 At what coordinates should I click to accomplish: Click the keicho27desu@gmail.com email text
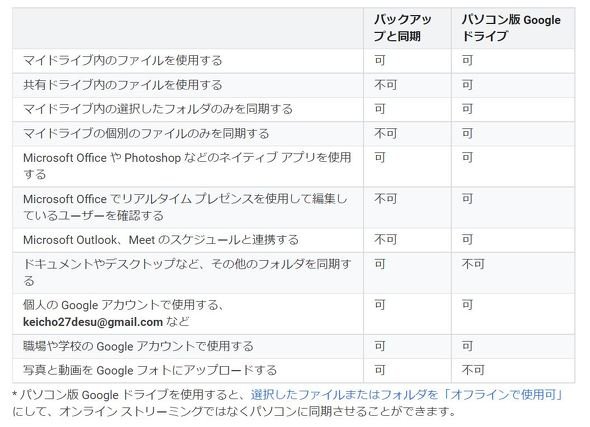[x=93, y=322]
